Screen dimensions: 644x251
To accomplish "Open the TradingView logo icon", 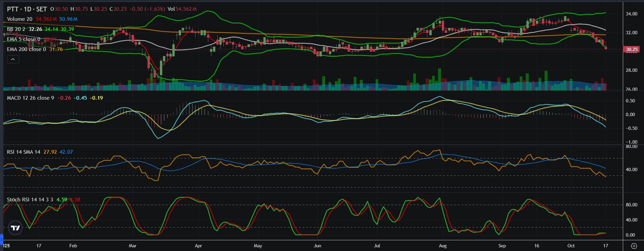I will pos(15,228).
